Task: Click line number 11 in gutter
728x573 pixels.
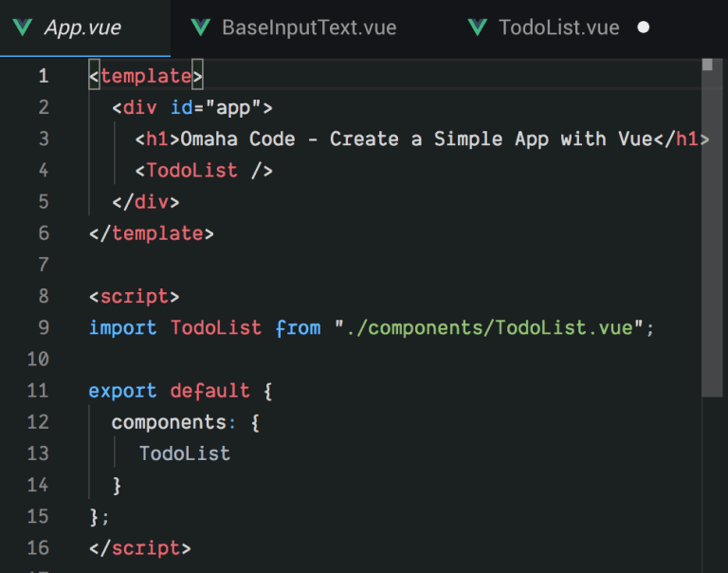Action: point(38,391)
